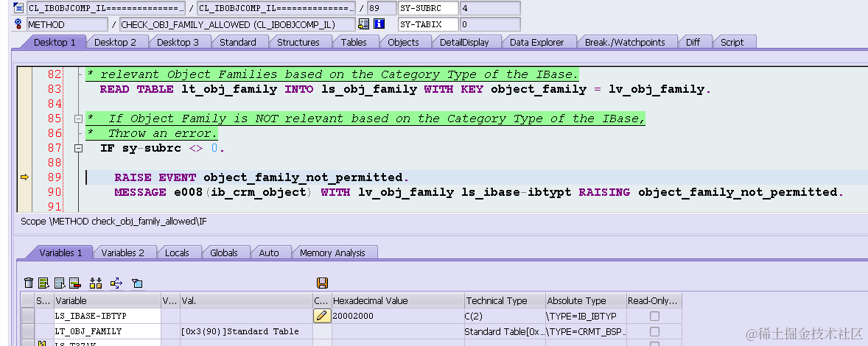
Task: Open the Tables tab
Action: click(x=354, y=42)
